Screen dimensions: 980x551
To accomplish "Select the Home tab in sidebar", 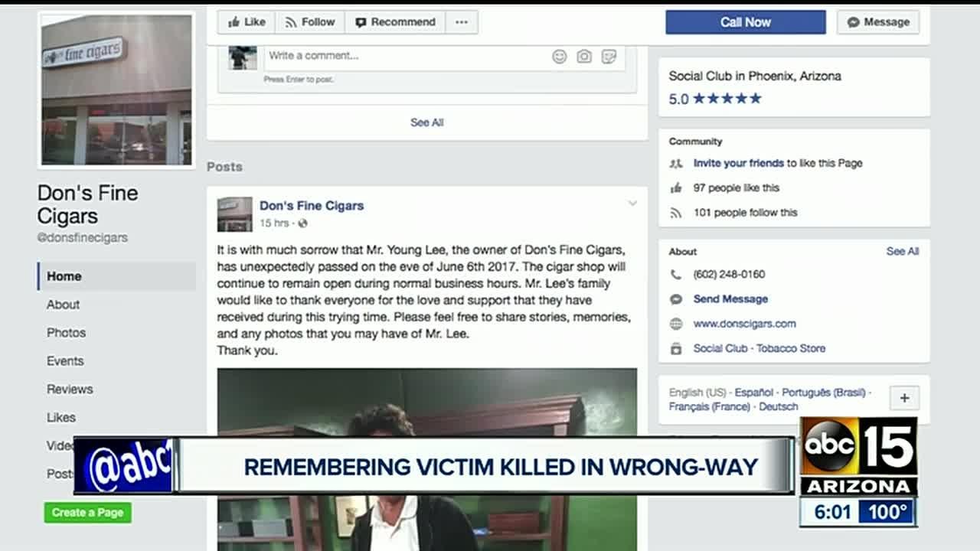I will click(x=116, y=276).
